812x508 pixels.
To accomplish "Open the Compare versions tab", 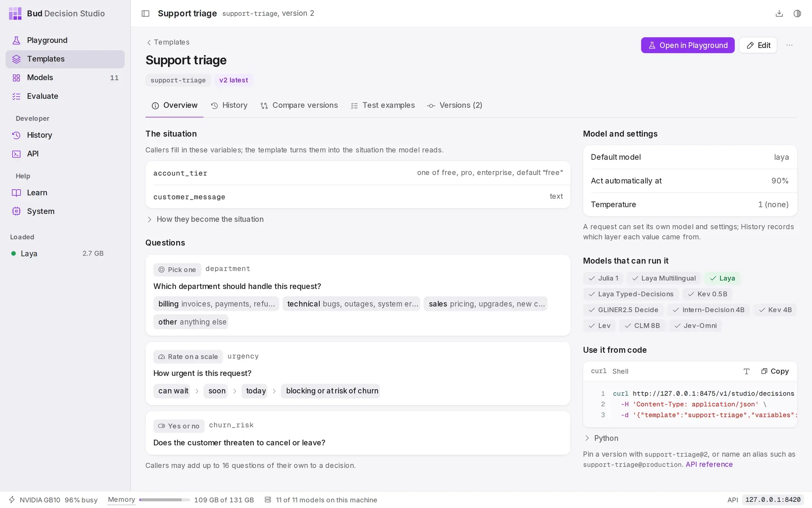I will click(299, 106).
